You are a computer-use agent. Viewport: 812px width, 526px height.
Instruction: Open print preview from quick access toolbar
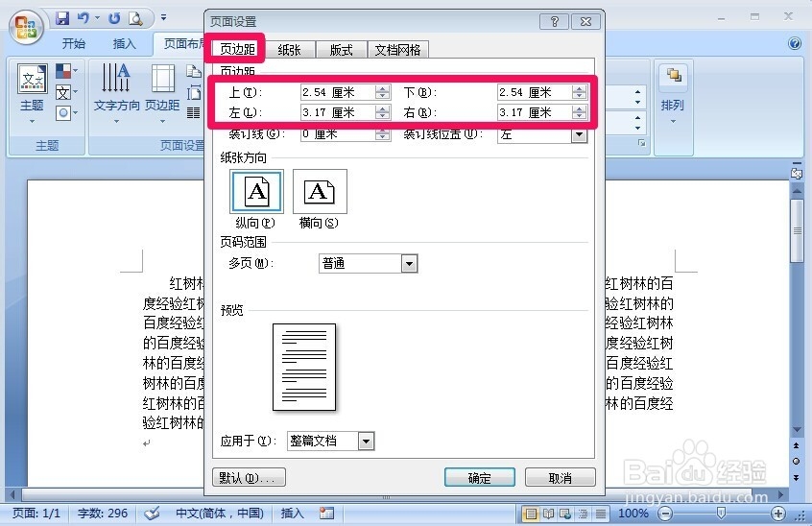[135, 18]
